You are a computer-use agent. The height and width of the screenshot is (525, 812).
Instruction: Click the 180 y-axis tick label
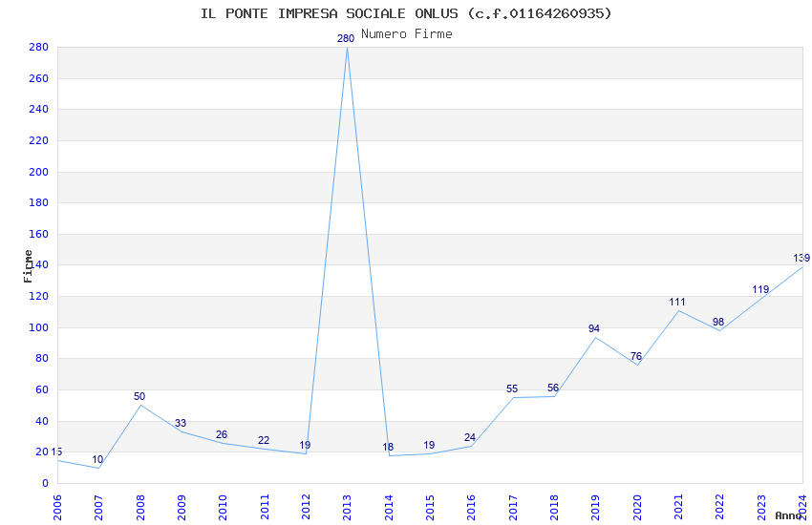point(38,202)
